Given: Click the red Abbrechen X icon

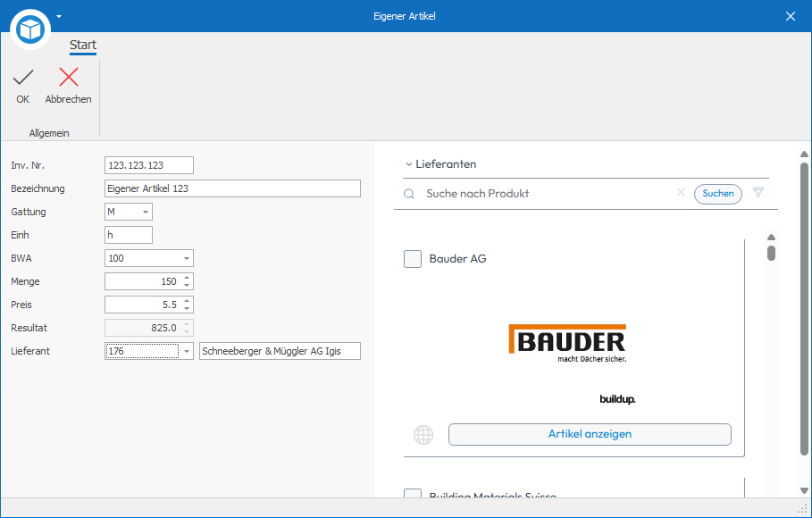Looking at the screenshot, I should click(x=69, y=77).
